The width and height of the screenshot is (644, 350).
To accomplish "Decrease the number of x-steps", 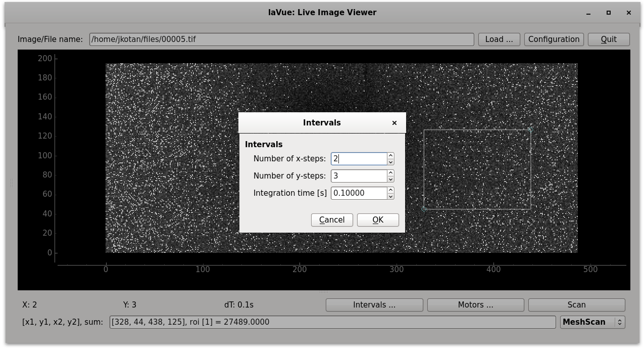I will pyautogui.click(x=390, y=162).
